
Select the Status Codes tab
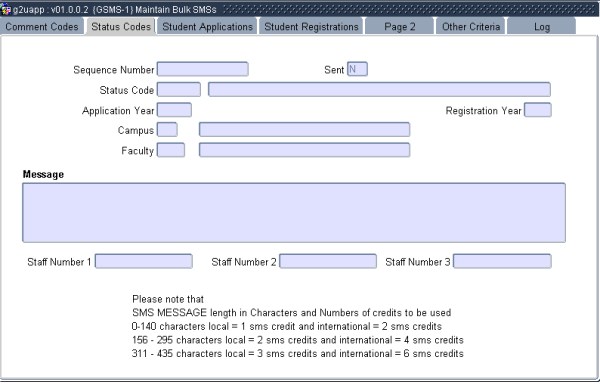[121, 26]
